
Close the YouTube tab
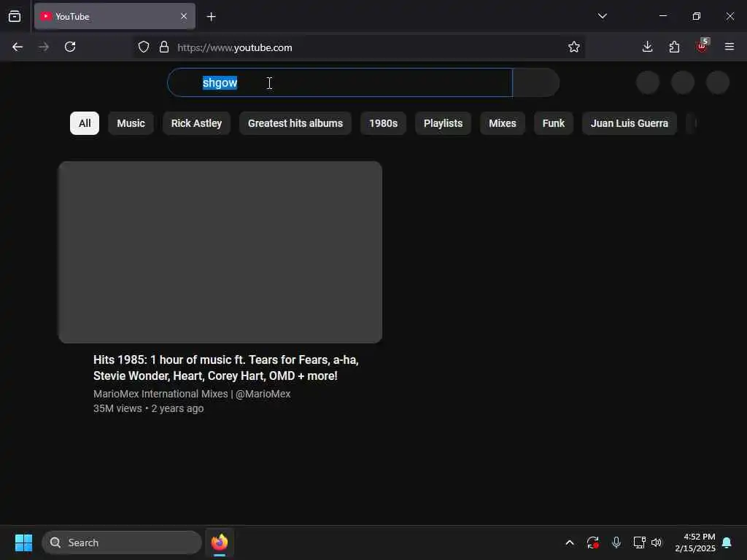coord(184,16)
